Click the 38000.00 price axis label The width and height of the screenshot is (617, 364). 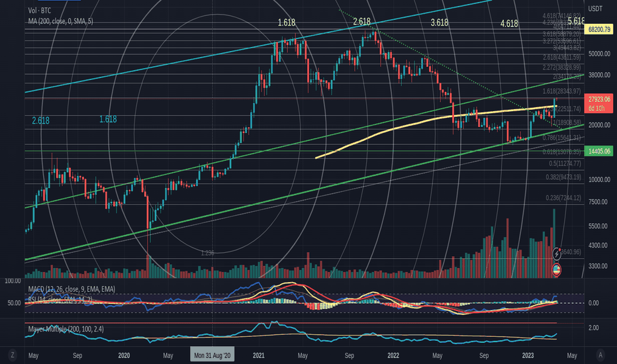pyautogui.click(x=599, y=75)
